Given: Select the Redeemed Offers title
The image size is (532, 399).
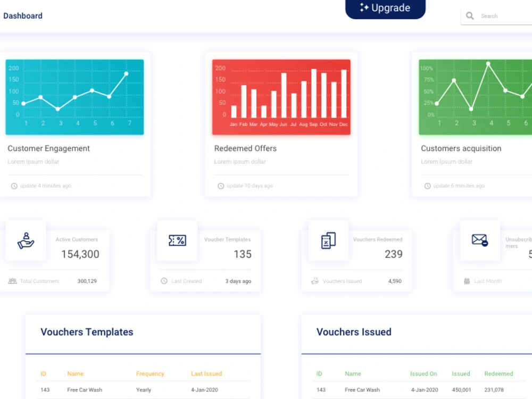Looking at the screenshot, I should [245, 148].
